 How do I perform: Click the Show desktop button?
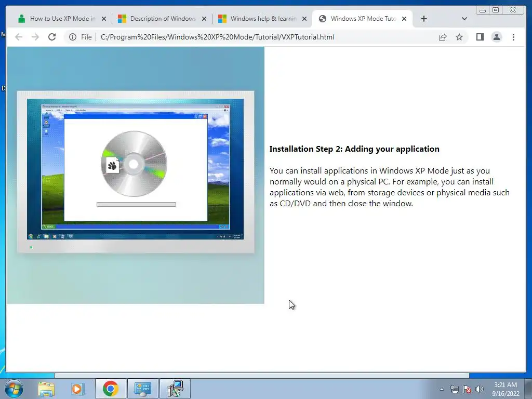(x=528, y=389)
